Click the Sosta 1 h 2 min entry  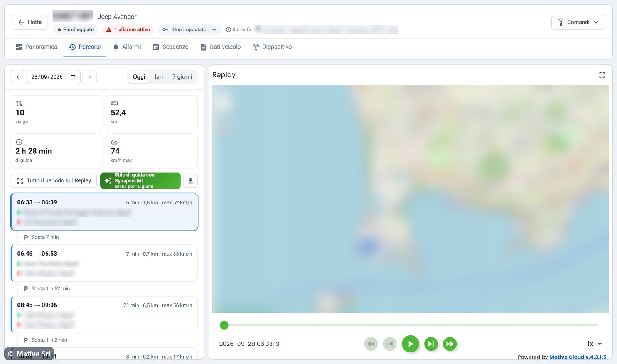pyautogui.click(x=46, y=340)
